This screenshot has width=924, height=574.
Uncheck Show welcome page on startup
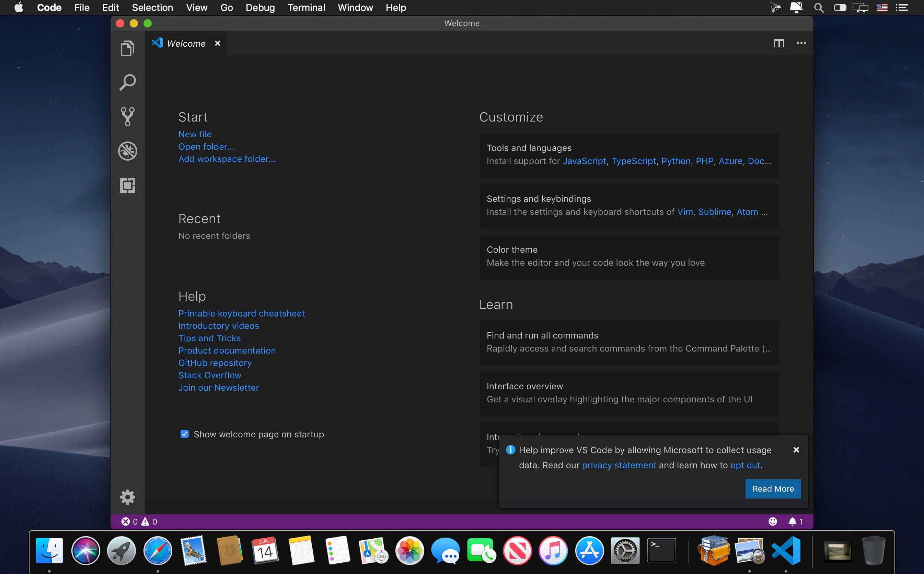pos(184,434)
